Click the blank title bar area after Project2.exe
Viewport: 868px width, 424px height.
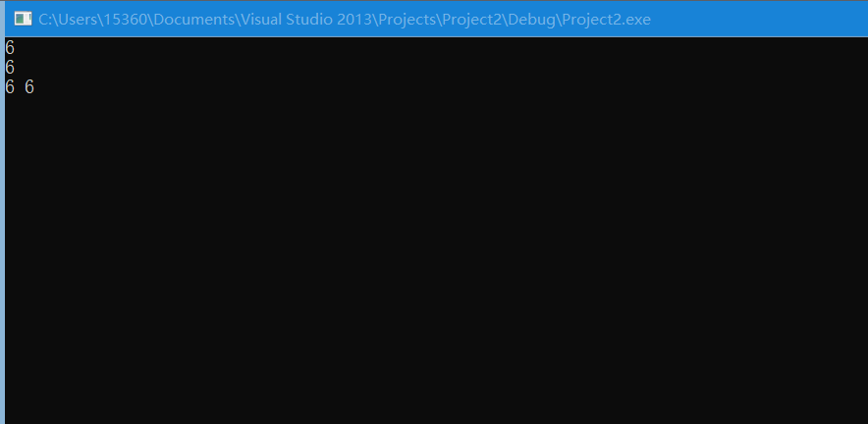tap(758, 20)
